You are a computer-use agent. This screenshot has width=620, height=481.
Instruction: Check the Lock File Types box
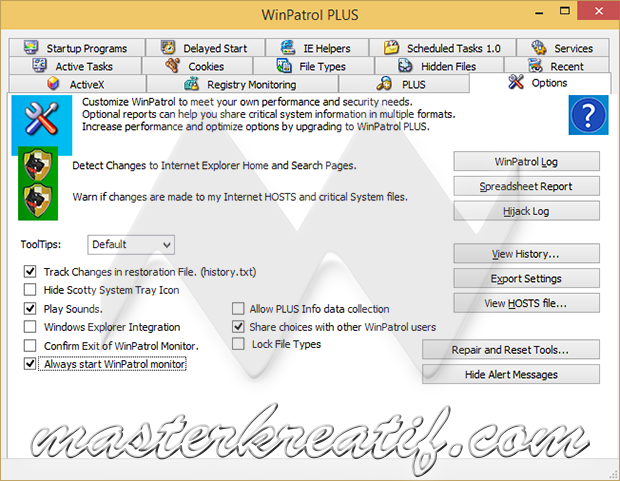click(x=238, y=344)
